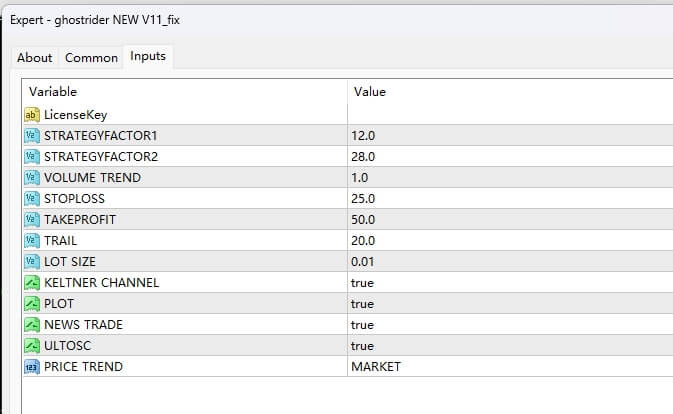Toggle the PLOT true value

(362, 303)
